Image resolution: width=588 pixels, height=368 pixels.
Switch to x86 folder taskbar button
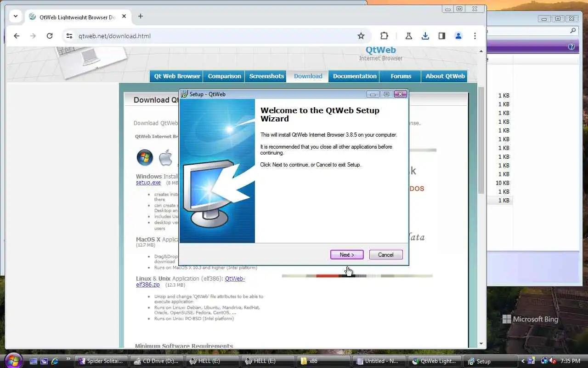(322, 361)
